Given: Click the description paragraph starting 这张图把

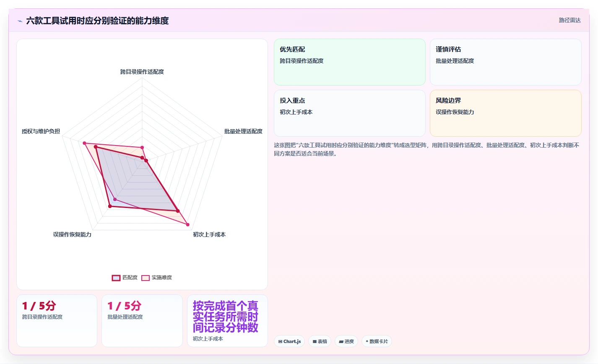Looking at the screenshot, I should point(427,149).
